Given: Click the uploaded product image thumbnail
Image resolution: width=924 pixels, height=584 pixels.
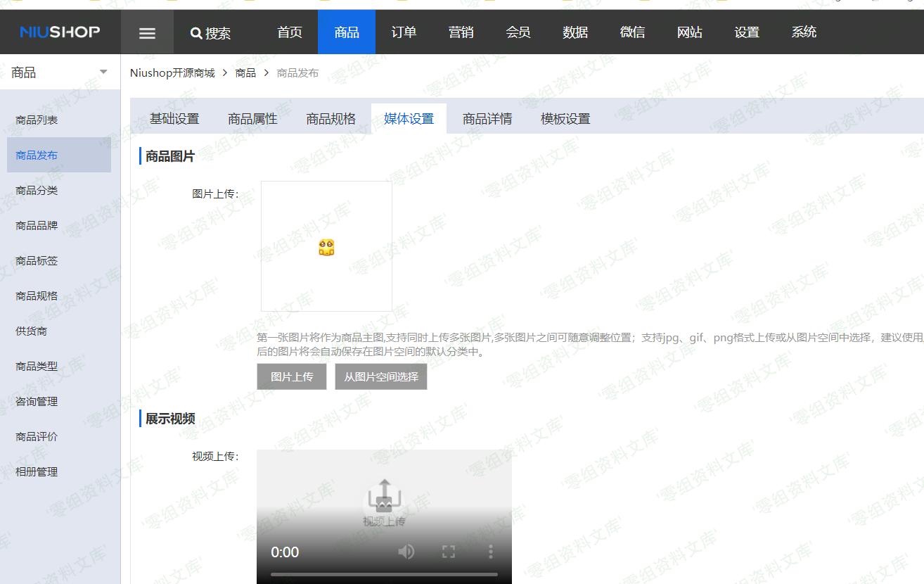Looking at the screenshot, I should [x=326, y=247].
